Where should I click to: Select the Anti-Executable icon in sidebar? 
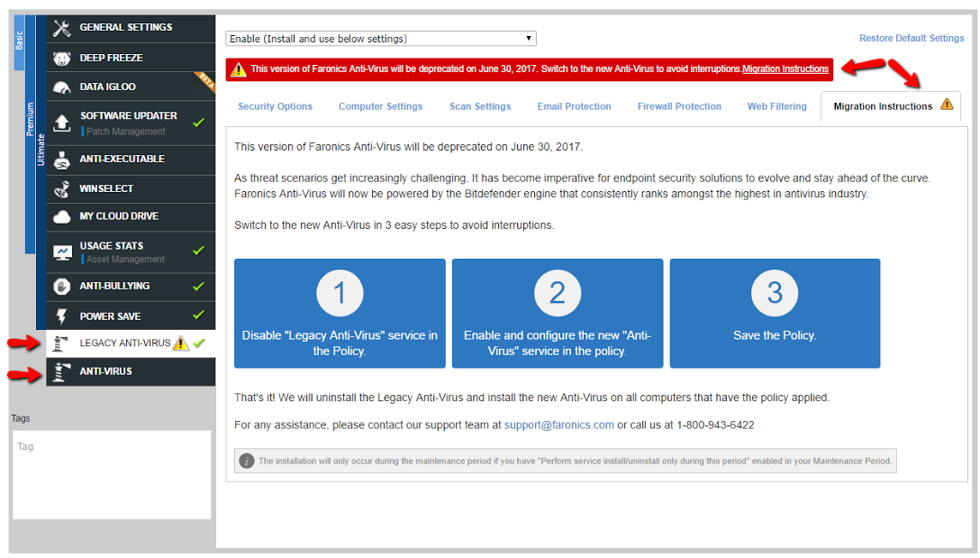[62, 160]
